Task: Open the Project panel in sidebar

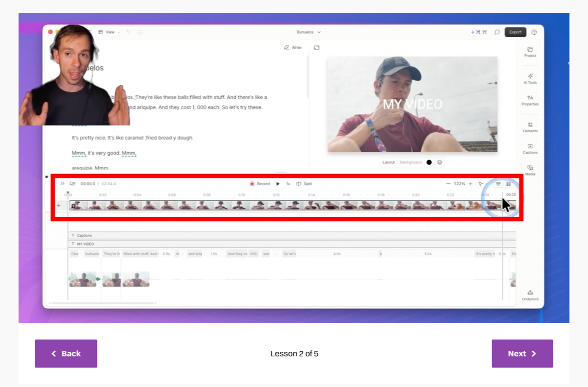Action: click(530, 52)
